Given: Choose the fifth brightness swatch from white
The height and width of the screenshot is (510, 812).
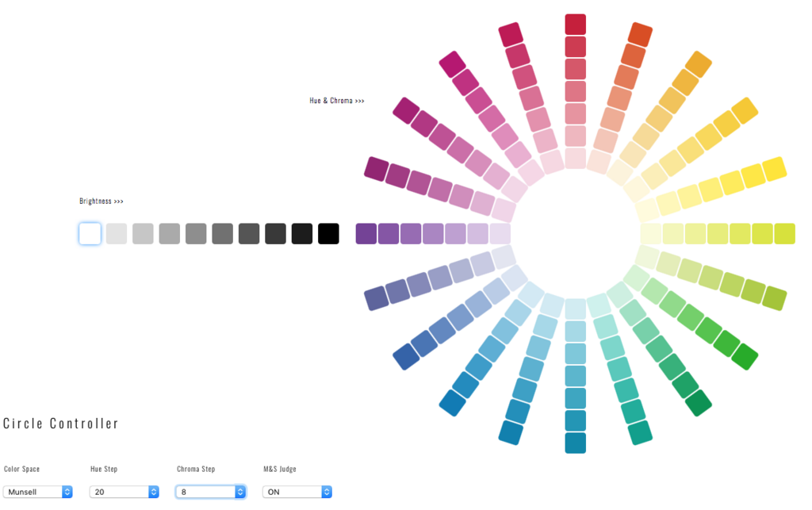Looking at the screenshot, I should point(196,233).
